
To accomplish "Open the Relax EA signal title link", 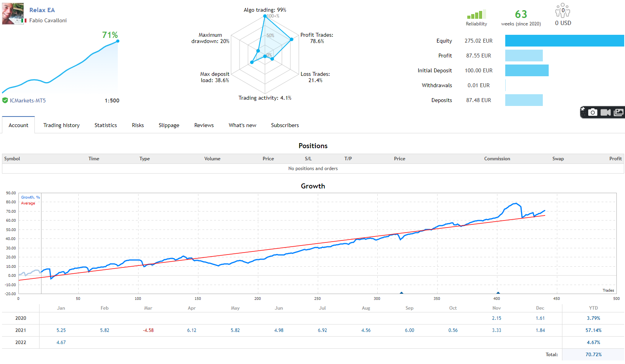I will (x=42, y=10).
